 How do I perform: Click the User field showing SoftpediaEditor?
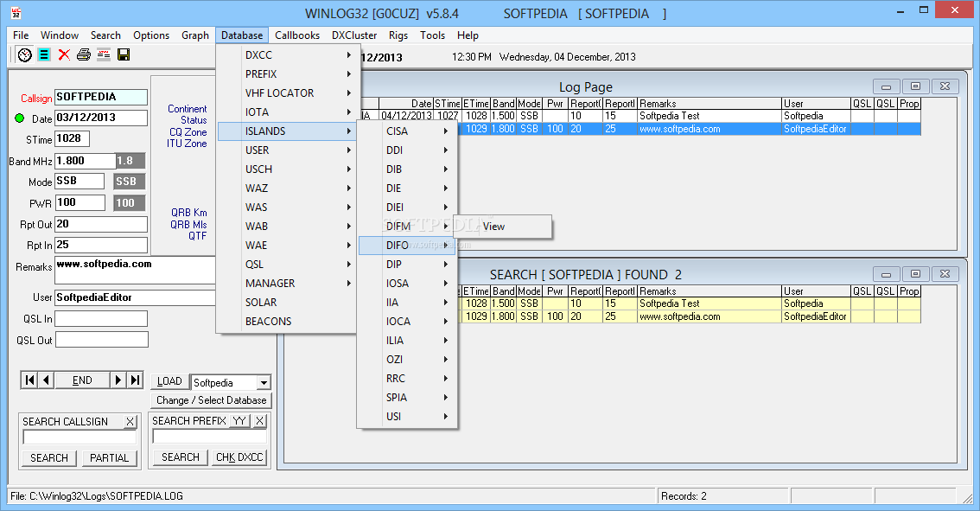click(x=134, y=297)
